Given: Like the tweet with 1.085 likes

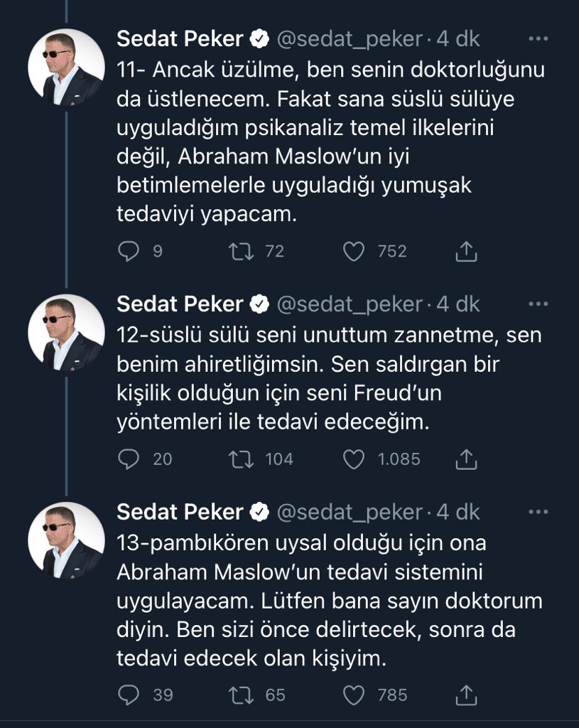Looking at the screenshot, I should point(353,459).
